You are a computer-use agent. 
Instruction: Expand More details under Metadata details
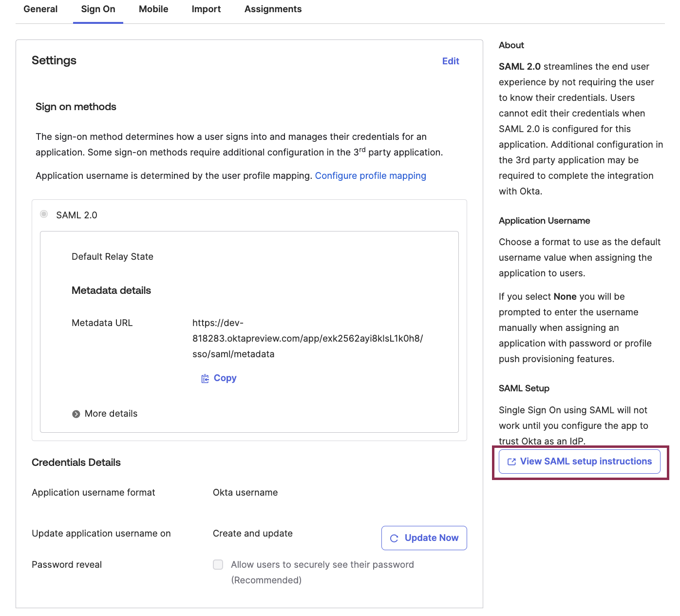tap(111, 413)
